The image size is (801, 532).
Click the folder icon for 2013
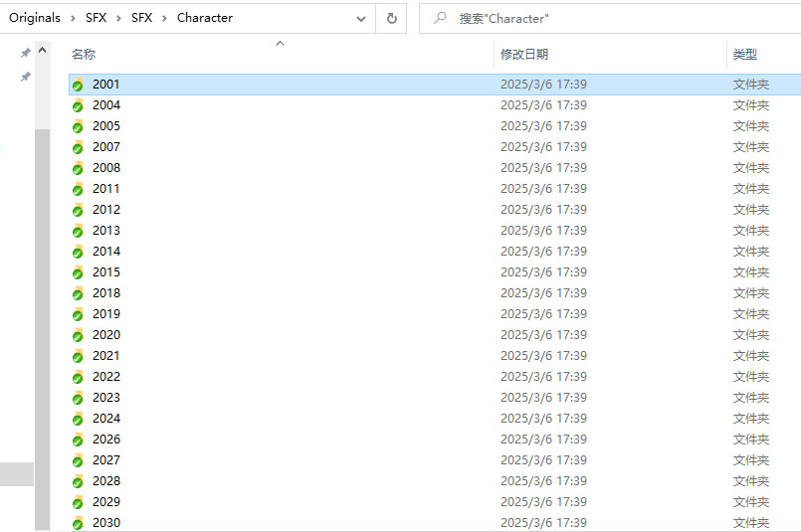[x=78, y=232]
